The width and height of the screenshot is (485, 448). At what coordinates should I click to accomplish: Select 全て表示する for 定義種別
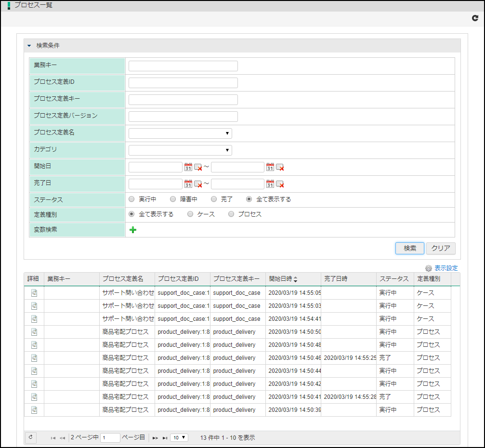(131, 214)
